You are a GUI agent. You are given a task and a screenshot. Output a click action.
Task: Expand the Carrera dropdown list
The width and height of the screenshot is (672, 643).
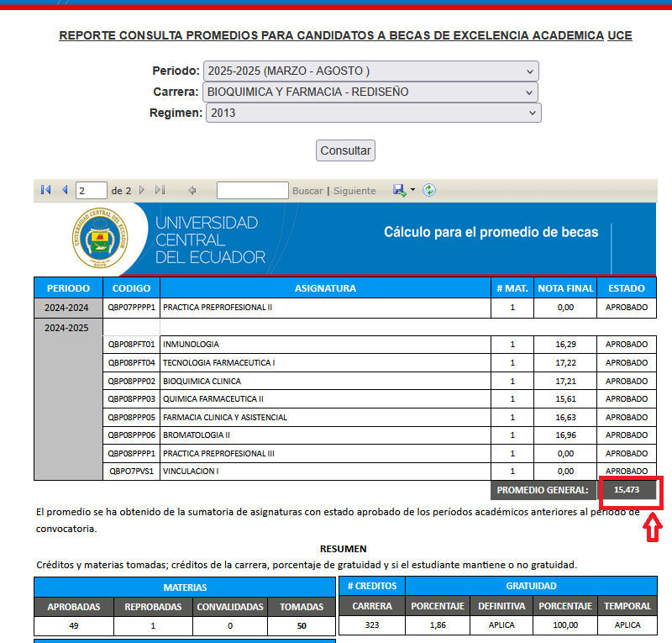point(370,92)
